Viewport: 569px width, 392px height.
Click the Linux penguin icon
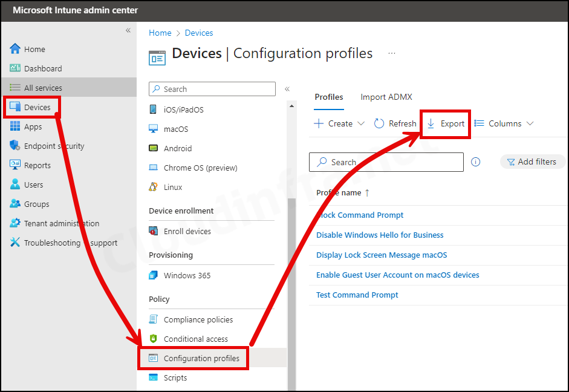(x=153, y=186)
